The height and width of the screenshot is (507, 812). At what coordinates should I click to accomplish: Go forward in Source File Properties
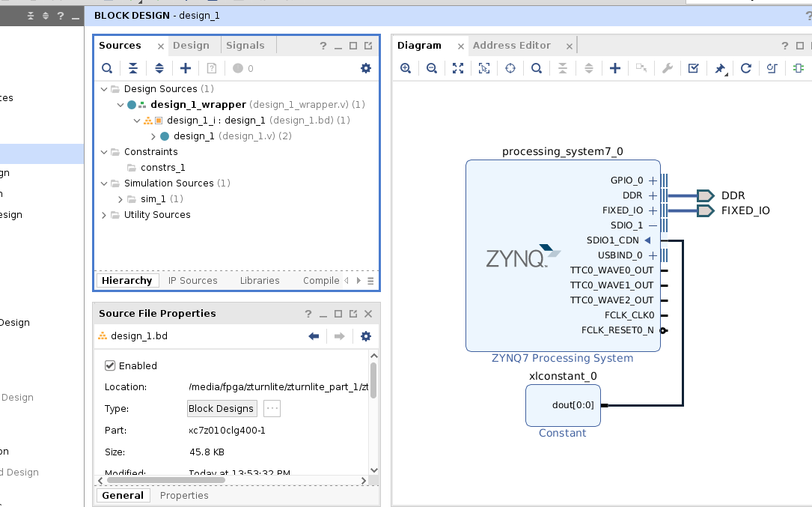click(x=339, y=336)
